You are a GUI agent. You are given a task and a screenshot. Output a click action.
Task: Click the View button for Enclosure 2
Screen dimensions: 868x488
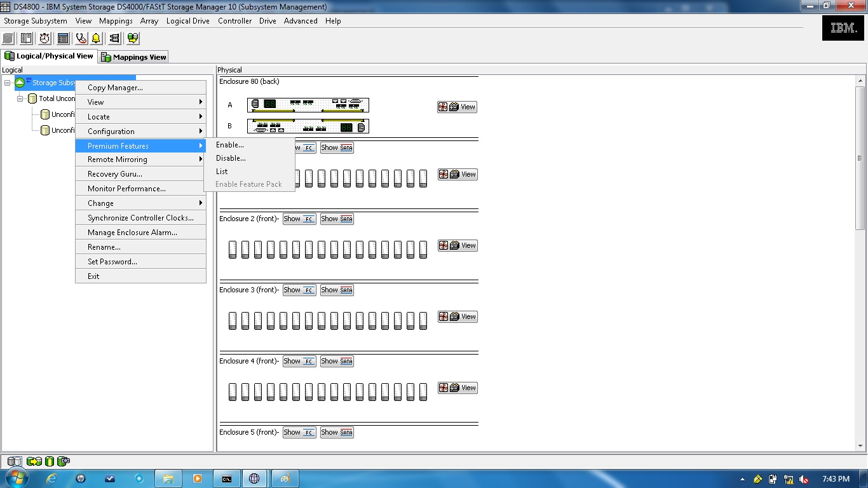(457, 245)
